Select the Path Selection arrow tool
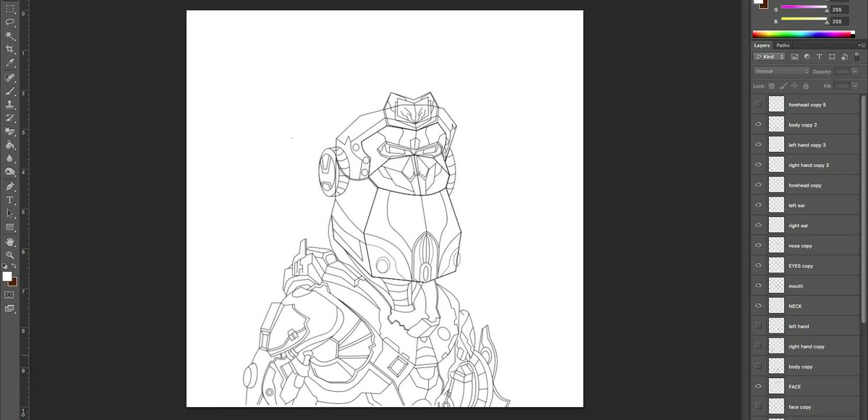This screenshot has width=868, height=420. click(10, 213)
